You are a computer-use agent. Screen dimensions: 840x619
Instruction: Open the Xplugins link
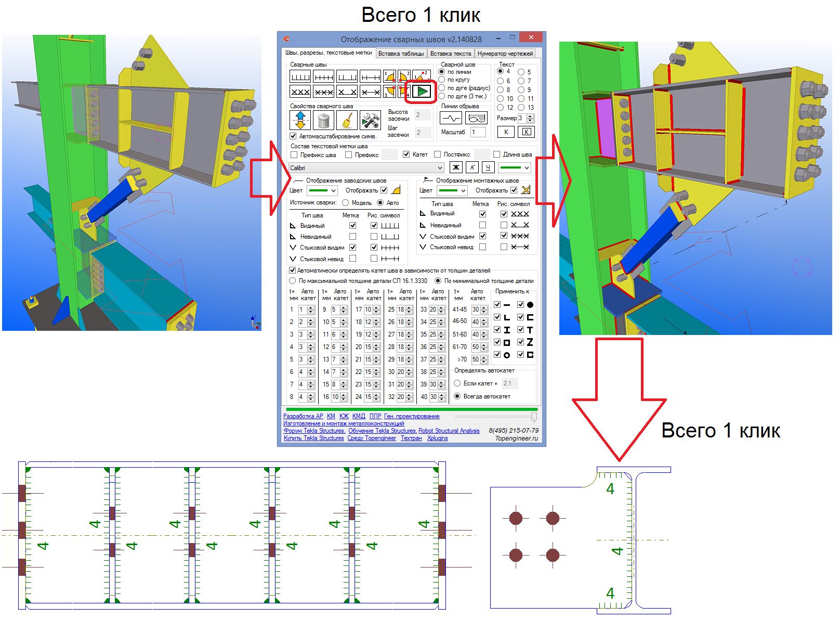(437, 438)
